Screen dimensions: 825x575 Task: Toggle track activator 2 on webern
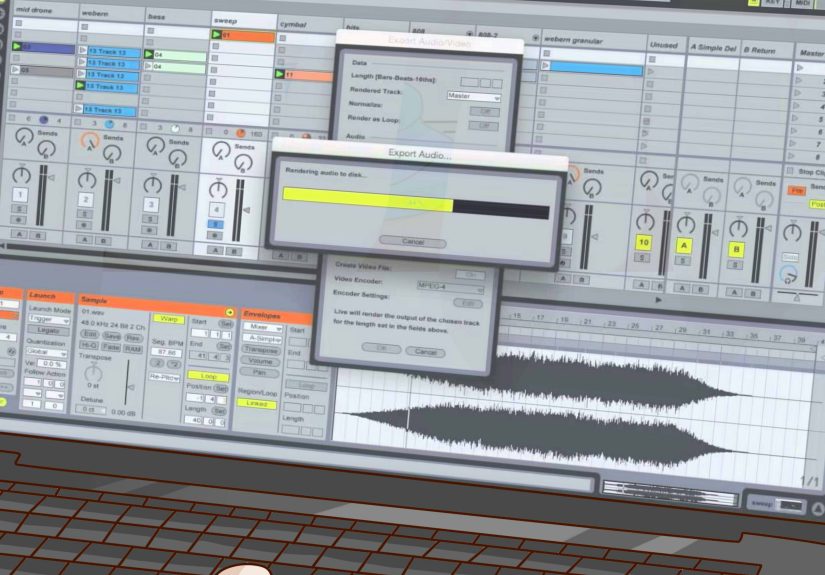(x=86, y=199)
